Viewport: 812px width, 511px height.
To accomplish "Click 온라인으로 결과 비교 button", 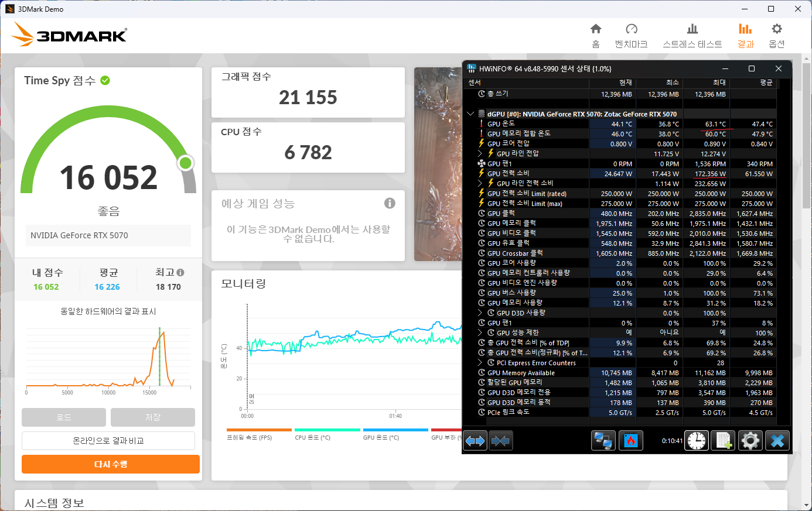I will pos(108,441).
